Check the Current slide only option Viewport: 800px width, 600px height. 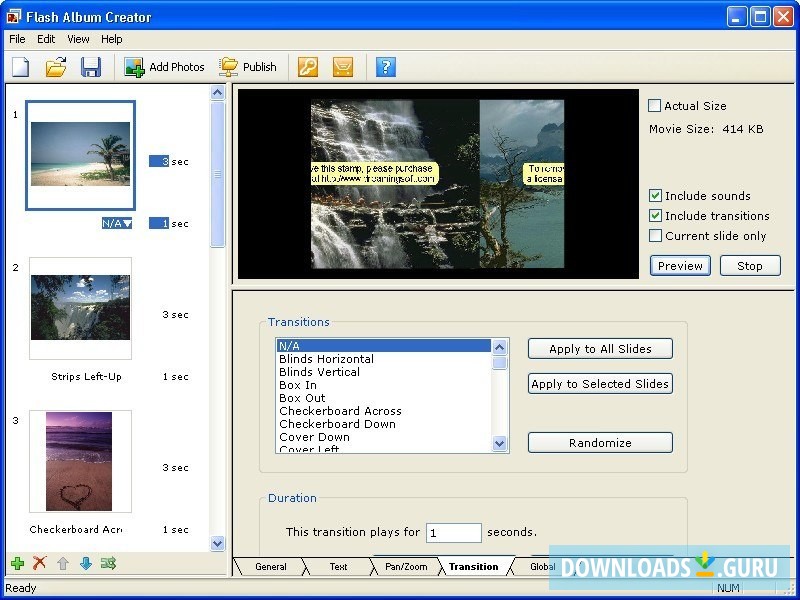[655, 236]
